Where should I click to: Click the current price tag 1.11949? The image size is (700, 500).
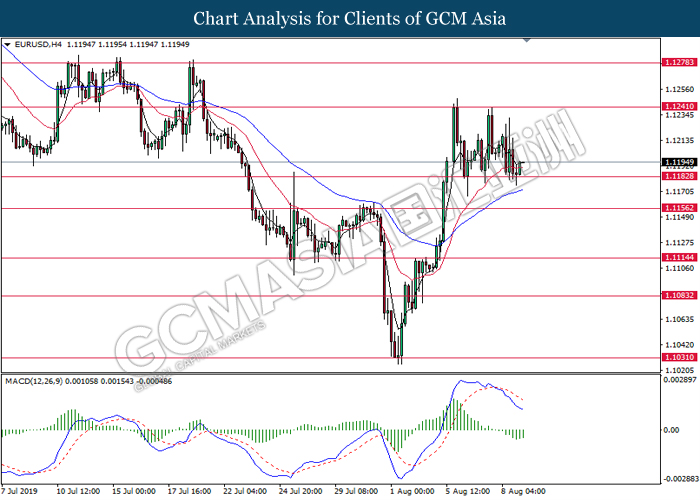679,162
